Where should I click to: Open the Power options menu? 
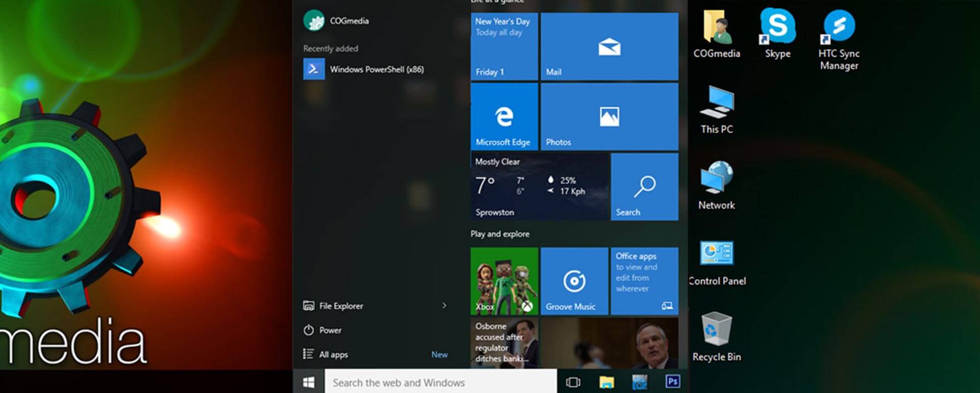[x=330, y=330]
